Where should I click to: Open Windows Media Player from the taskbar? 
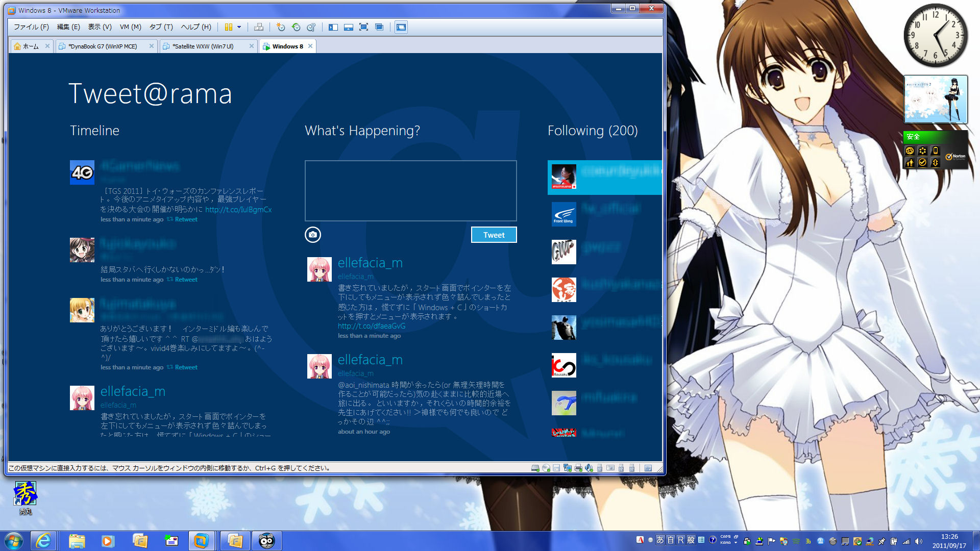[107, 541]
